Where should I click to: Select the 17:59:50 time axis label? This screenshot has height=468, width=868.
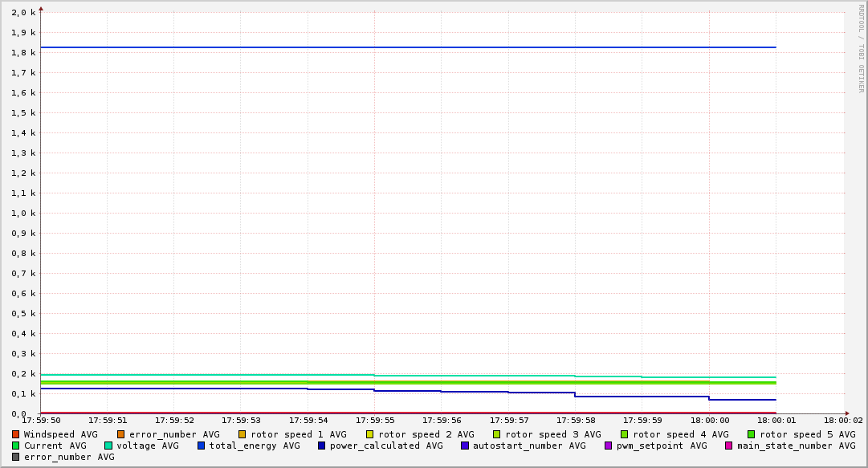(x=40, y=420)
